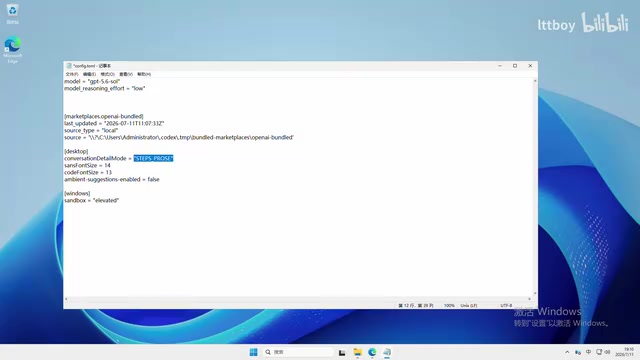Click the Notepad icon in the title bar
The height and width of the screenshot is (360, 640).
coord(69,66)
